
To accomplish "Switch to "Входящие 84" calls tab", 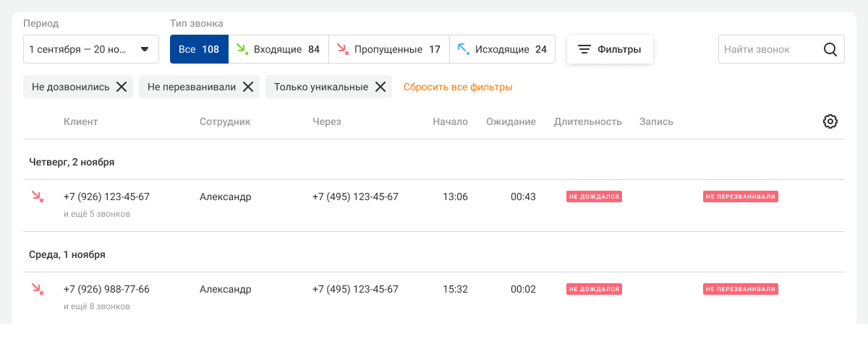I will click(278, 50).
